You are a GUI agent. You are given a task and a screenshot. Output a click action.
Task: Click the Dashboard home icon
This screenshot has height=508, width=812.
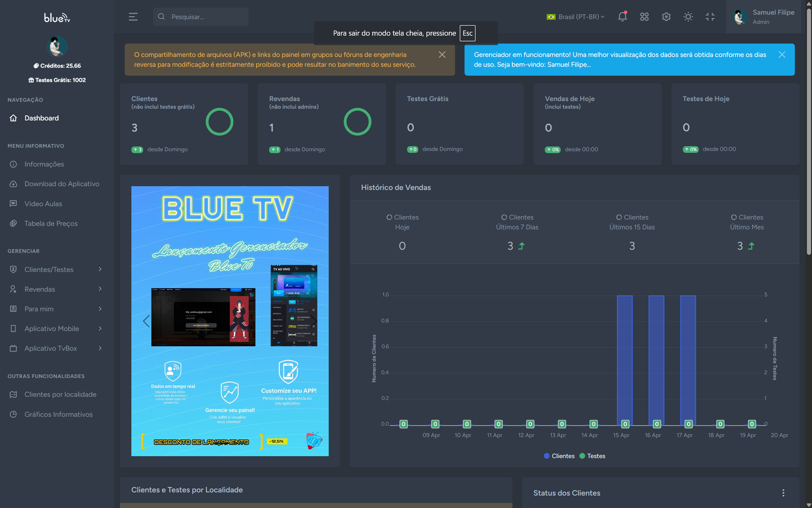[13, 118]
